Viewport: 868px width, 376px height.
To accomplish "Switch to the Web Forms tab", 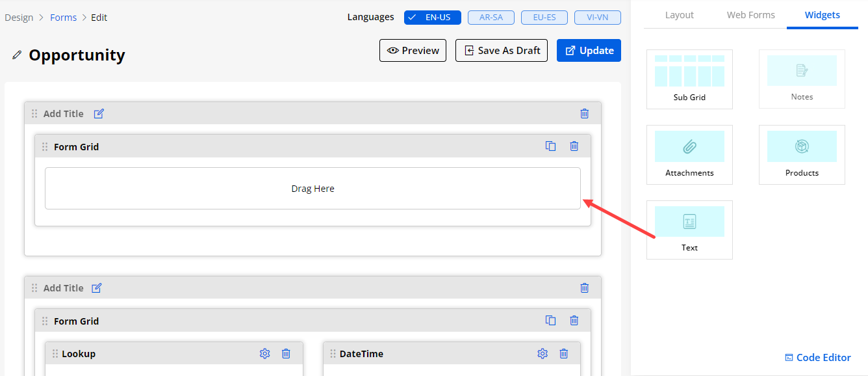I will pyautogui.click(x=750, y=15).
